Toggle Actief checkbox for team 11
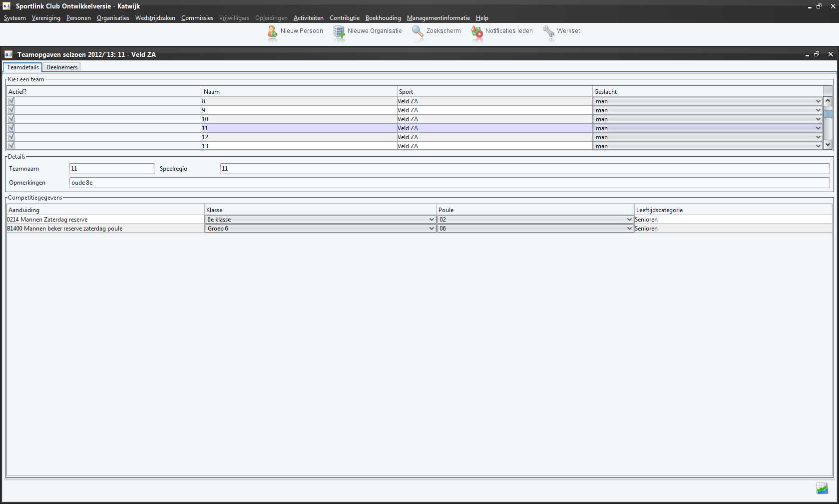Screen dimensions: 839x504 [x=11, y=128]
